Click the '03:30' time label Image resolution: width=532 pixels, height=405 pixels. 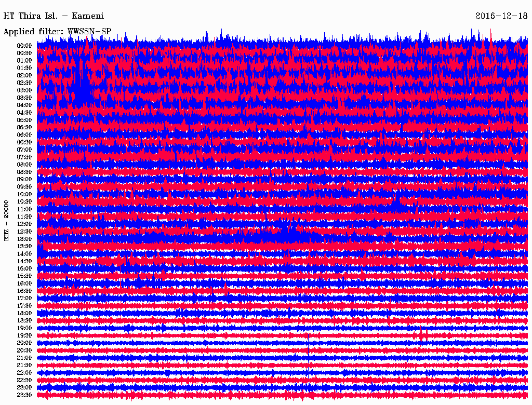pyautogui.click(x=24, y=98)
